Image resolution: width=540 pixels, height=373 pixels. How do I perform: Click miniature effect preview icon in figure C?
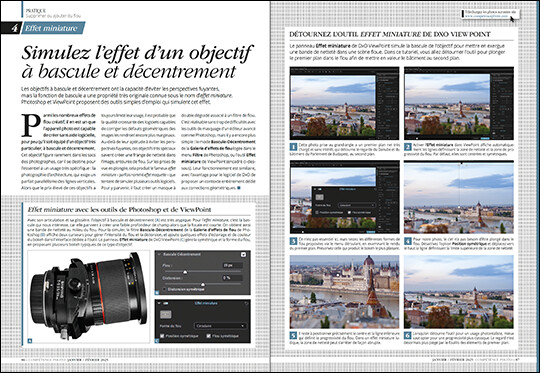166,314
